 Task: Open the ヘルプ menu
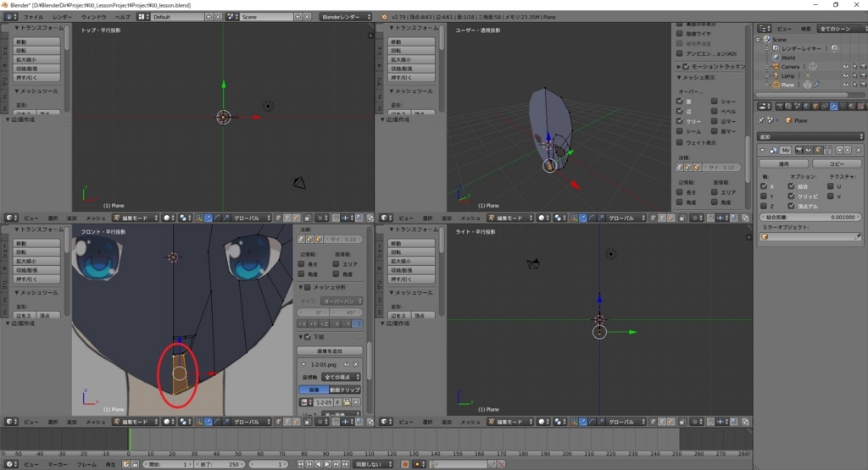click(x=122, y=17)
